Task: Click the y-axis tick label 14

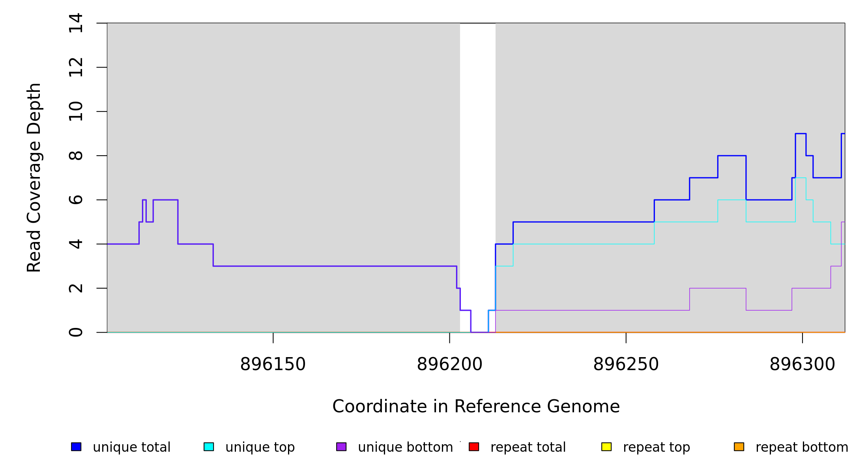Action: (x=76, y=23)
